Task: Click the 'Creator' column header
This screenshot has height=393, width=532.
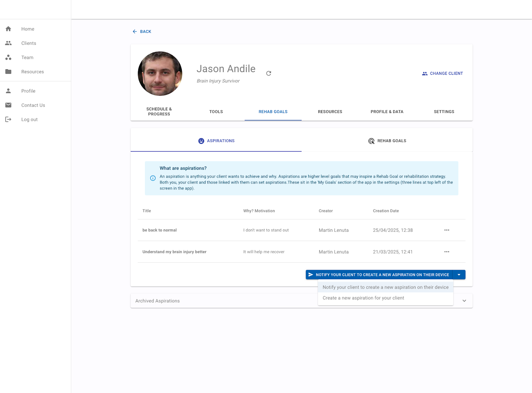Action: click(x=326, y=211)
